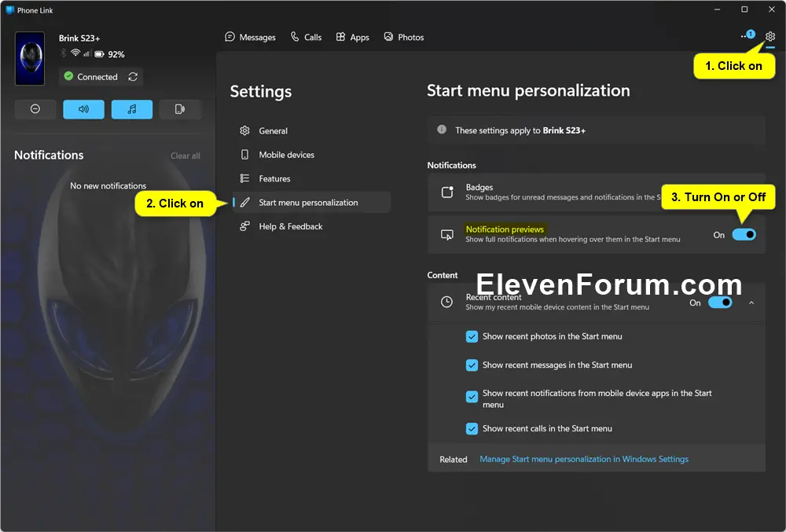Close the Phone Link window
Image resolution: width=786 pixels, height=532 pixels.
(772, 9)
